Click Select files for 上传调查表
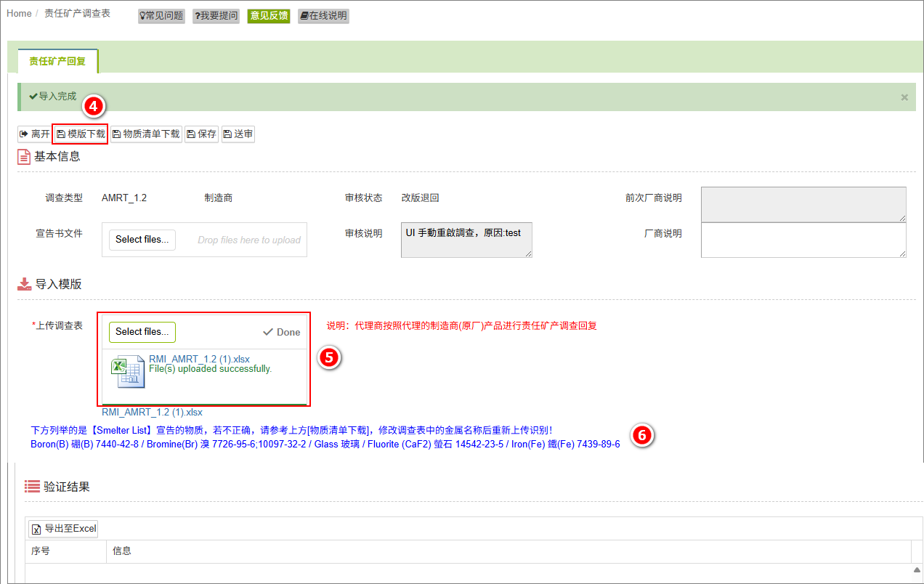This screenshot has width=924, height=584. coord(142,332)
